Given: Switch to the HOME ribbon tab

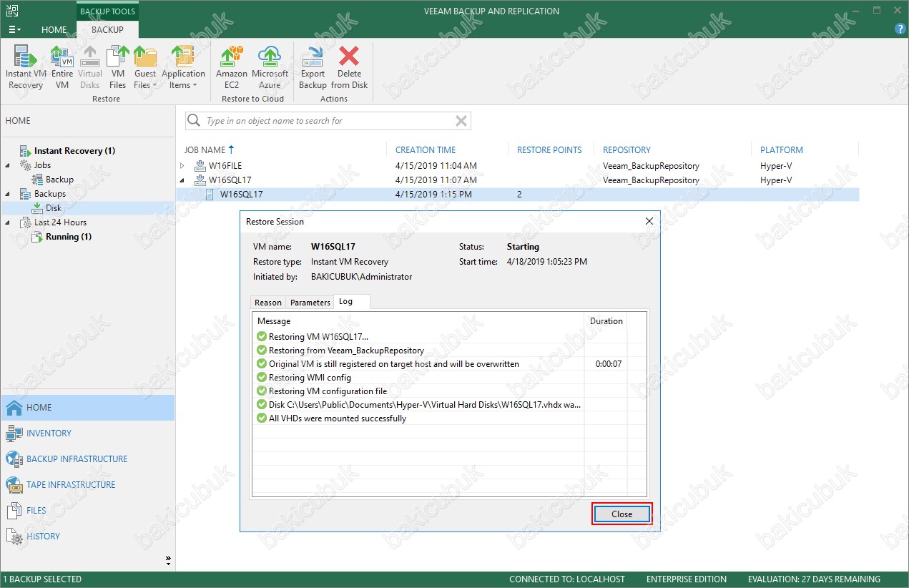Looking at the screenshot, I should pyautogui.click(x=54, y=30).
